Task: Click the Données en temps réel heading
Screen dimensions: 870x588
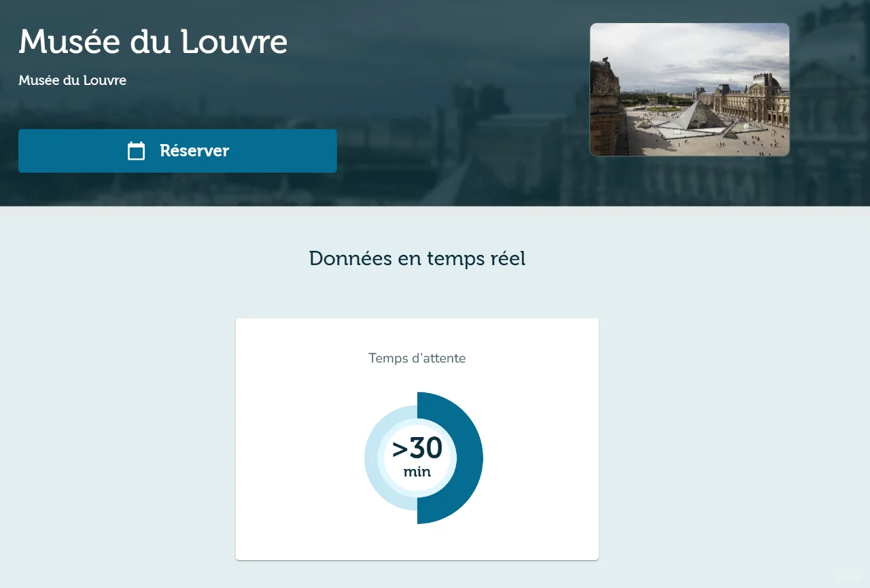Action: [x=417, y=258]
